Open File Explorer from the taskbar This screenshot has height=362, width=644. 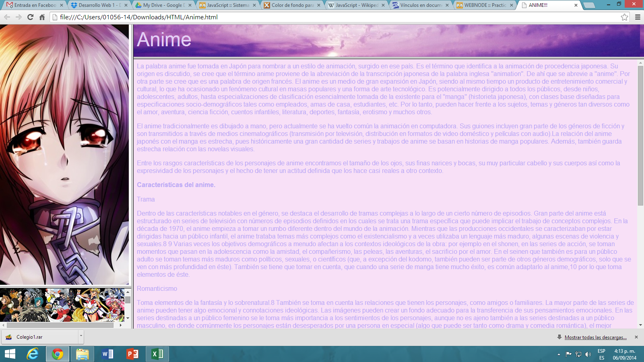[x=83, y=354]
